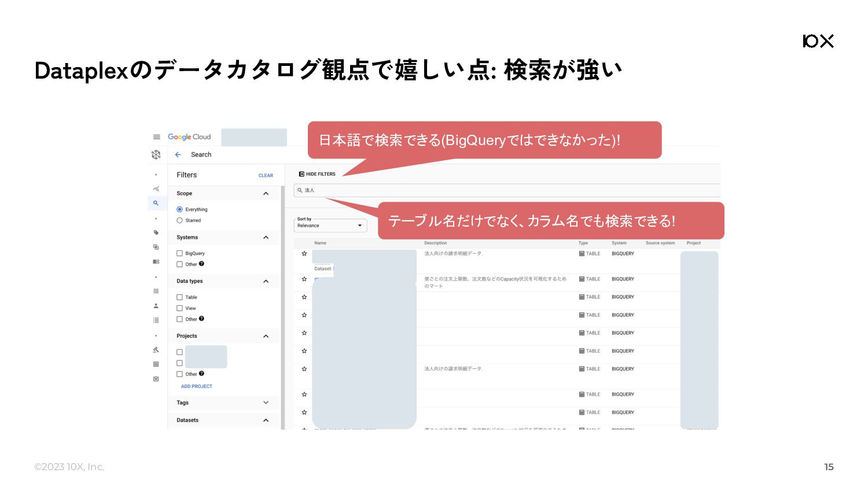Select the Starred scope radio button
This screenshot has height=488, width=868.
(179, 220)
